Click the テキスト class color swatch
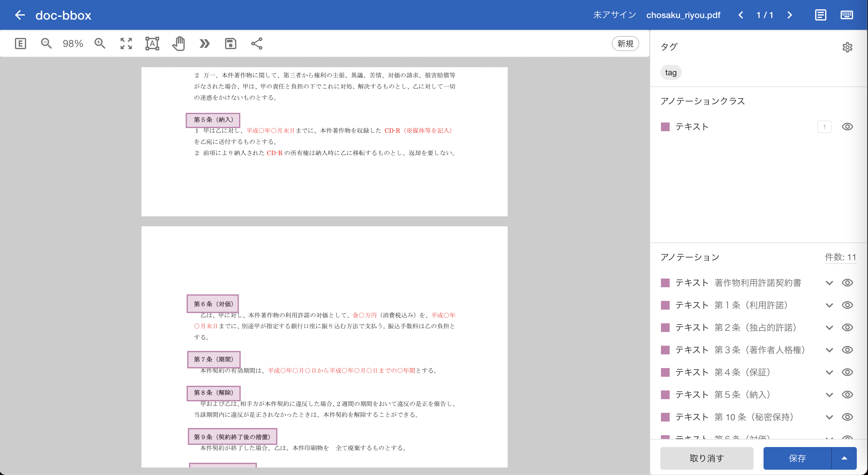 pyautogui.click(x=665, y=127)
